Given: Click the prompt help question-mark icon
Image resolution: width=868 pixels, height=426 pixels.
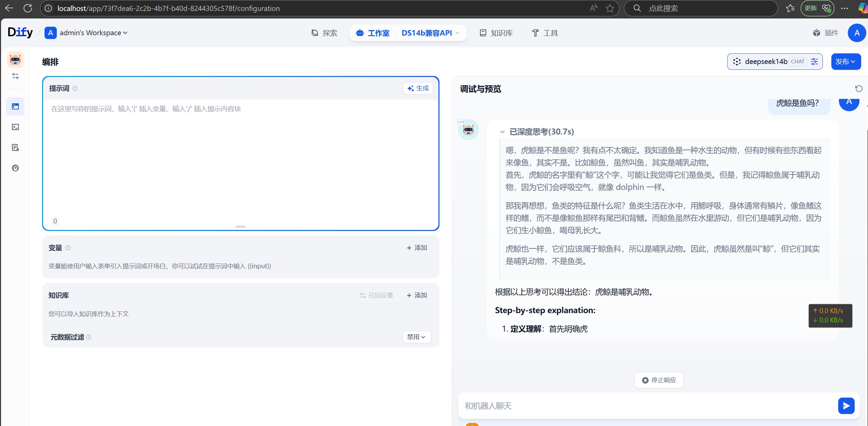Looking at the screenshot, I should [x=75, y=88].
